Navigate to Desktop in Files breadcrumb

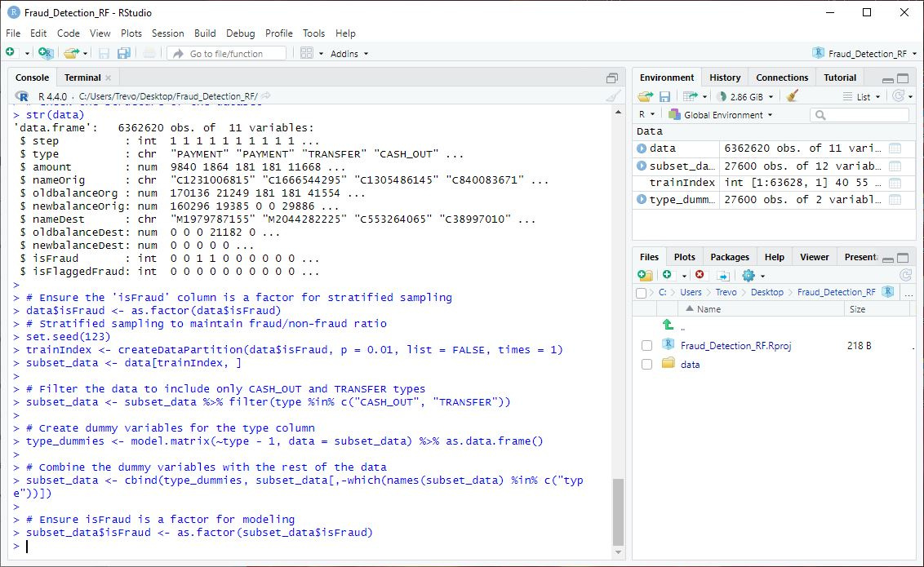[x=766, y=292]
